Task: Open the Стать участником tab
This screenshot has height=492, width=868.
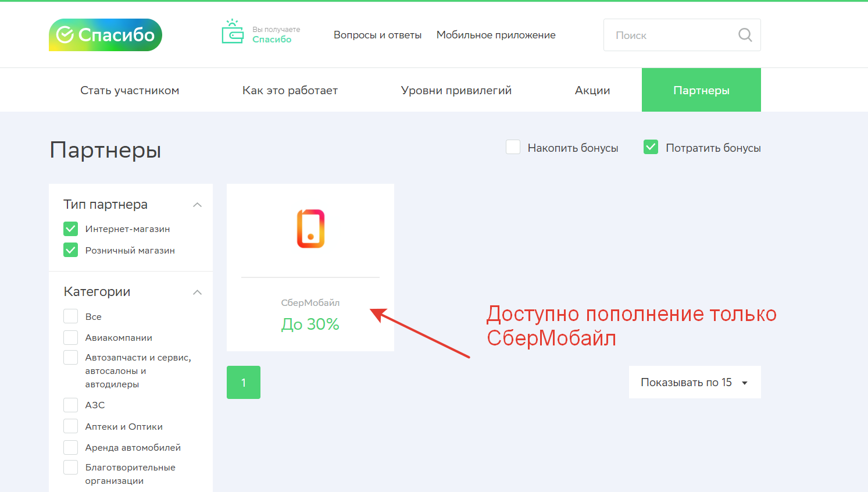Action: tap(130, 90)
